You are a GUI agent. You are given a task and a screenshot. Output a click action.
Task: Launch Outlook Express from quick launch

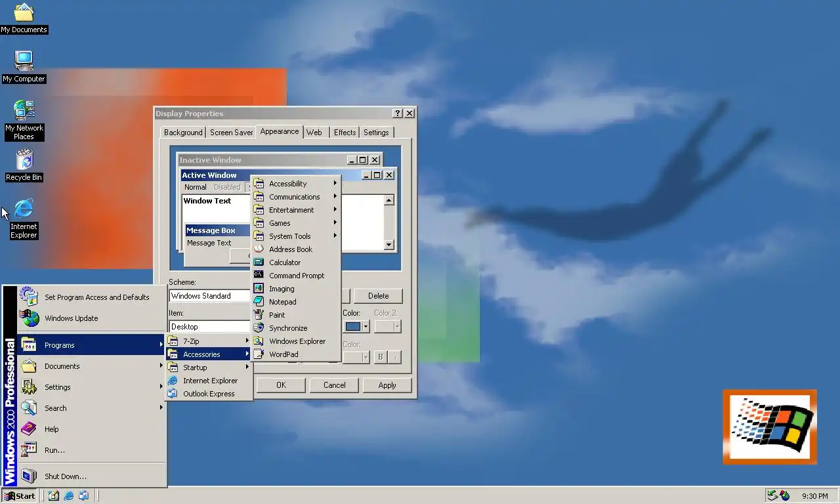click(x=83, y=496)
